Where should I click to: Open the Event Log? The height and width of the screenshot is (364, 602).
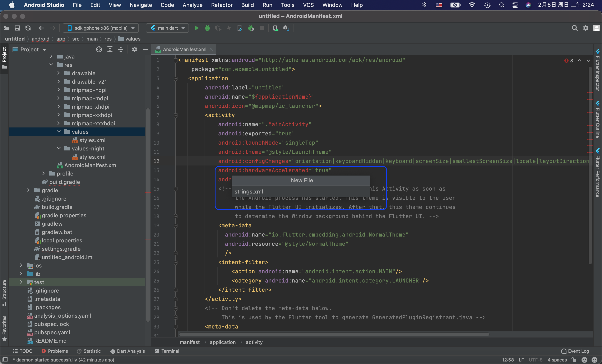tap(575, 351)
